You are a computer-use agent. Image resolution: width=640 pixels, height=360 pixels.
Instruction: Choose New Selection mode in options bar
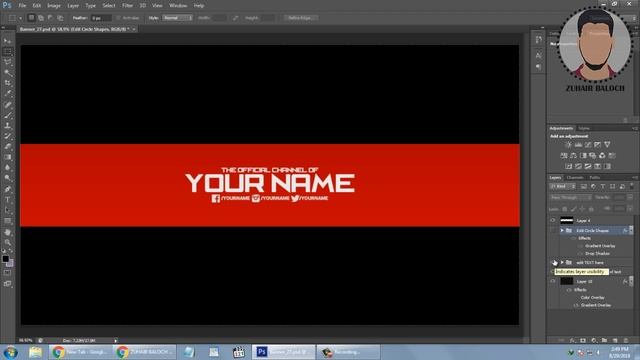[x=31, y=18]
